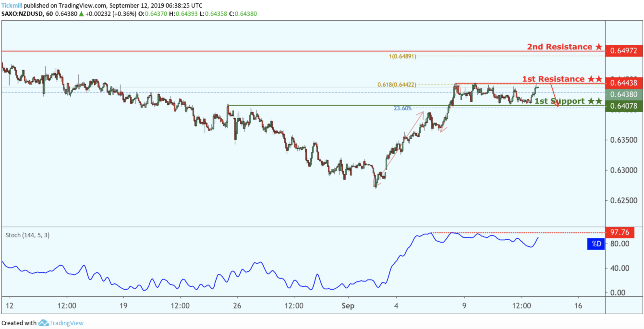Click the 16 date on time axis
Viewport: 644px width, 329px height.
578,305
